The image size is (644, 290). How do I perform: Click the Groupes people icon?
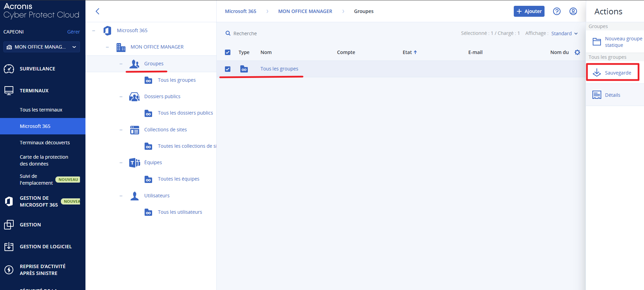click(134, 64)
